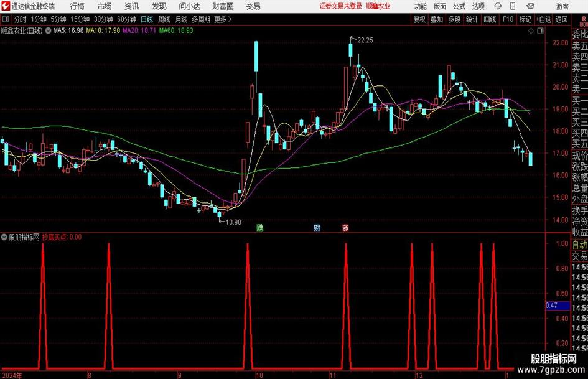Switch to the 月线 monthly tab
Image resolution: width=588 pixels, height=379 pixels.
click(182, 19)
